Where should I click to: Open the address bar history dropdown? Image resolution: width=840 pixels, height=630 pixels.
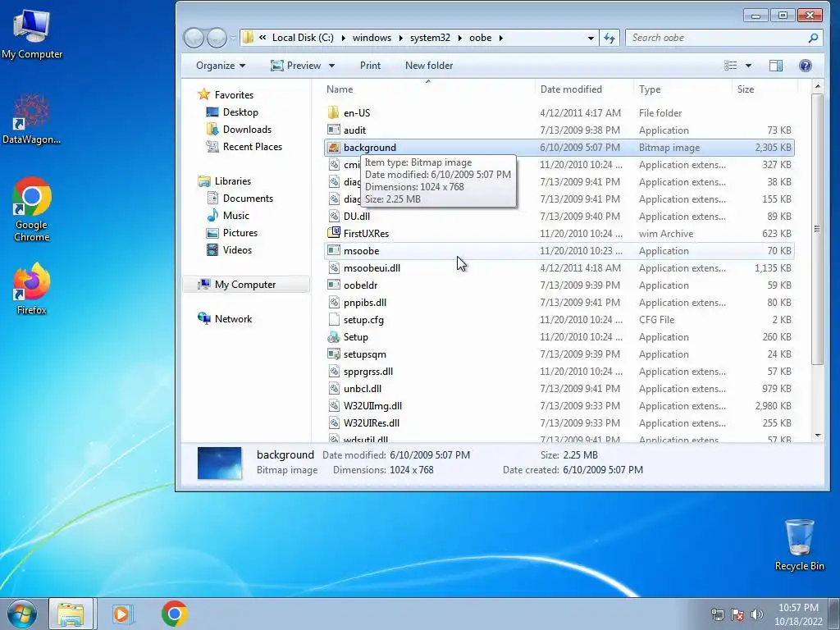591,38
